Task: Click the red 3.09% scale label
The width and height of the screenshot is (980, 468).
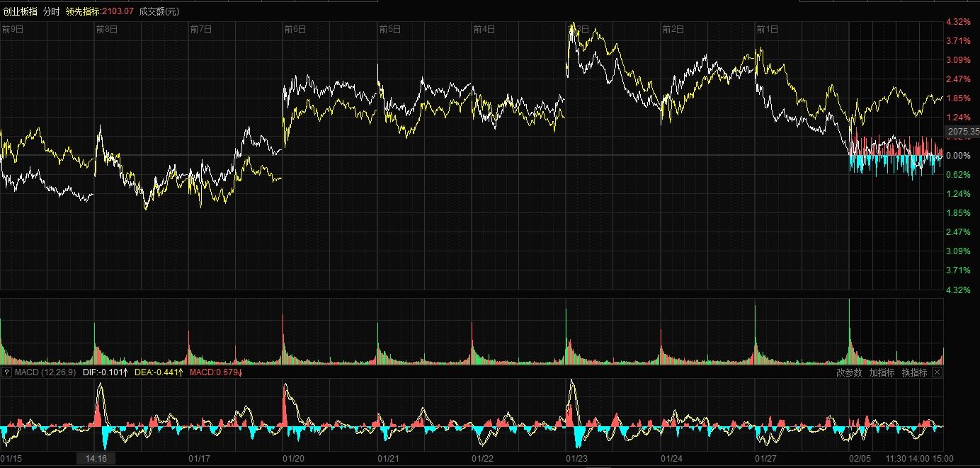Action: (x=958, y=60)
